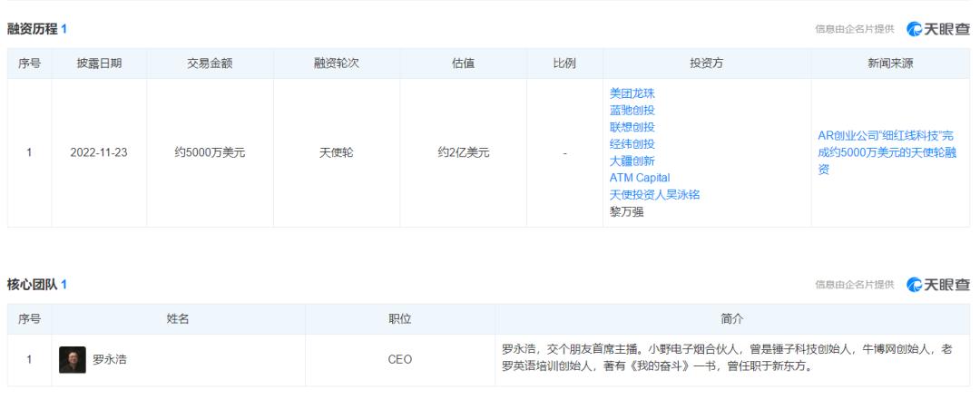Click 信息由企名片提供 in the 融资历程 section

pos(854,30)
